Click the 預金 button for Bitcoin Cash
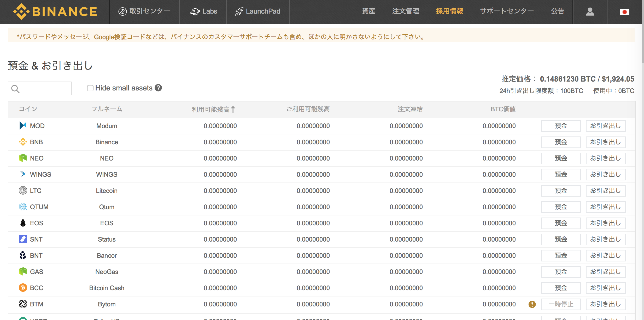 point(561,288)
